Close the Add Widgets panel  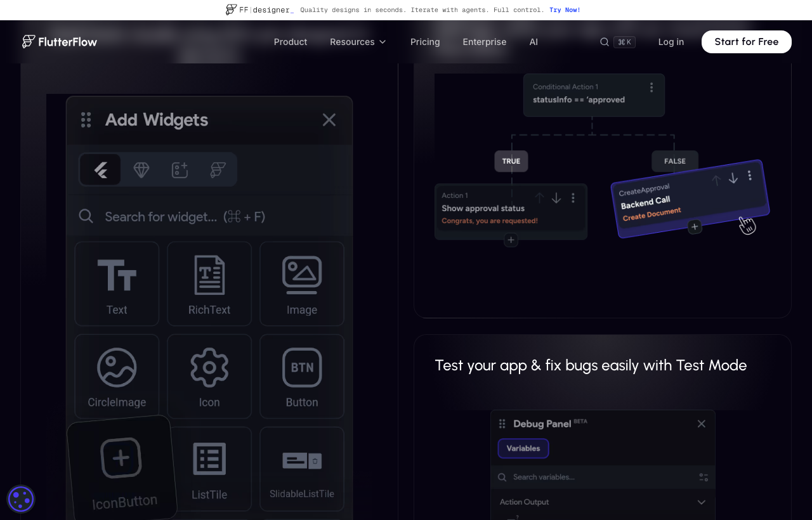pos(329,119)
